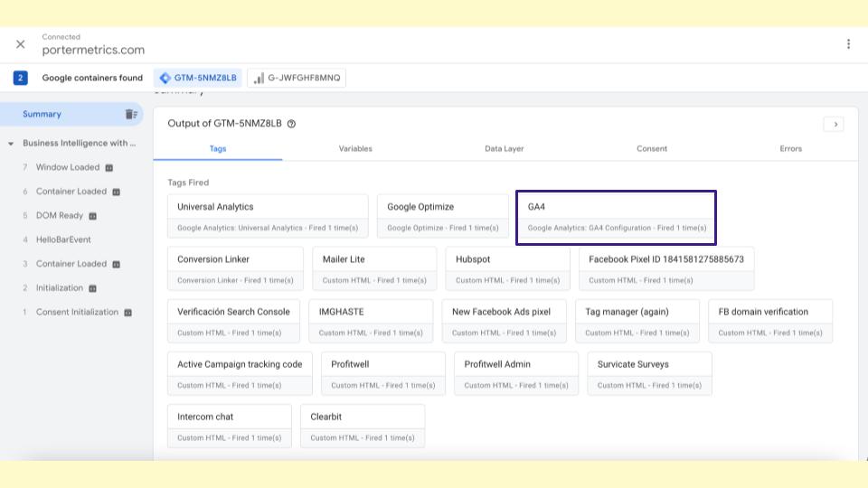Screen dimensions: 868x488
Task: Open the Survicate Surveys tag card
Action: tap(650, 374)
